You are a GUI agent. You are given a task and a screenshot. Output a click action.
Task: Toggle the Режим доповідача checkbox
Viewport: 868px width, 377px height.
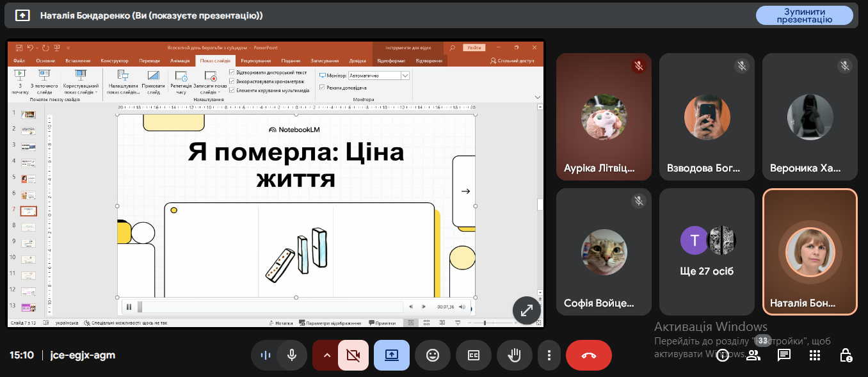322,87
